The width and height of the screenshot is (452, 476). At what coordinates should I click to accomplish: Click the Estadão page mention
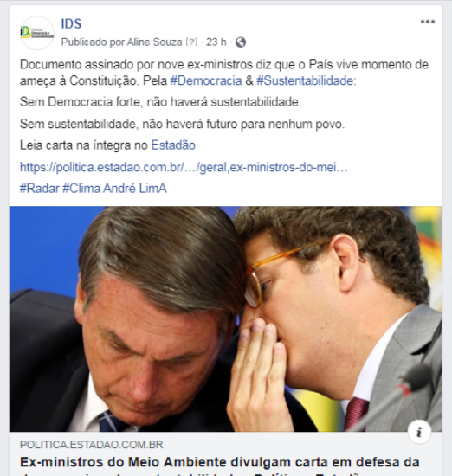pos(173,145)
